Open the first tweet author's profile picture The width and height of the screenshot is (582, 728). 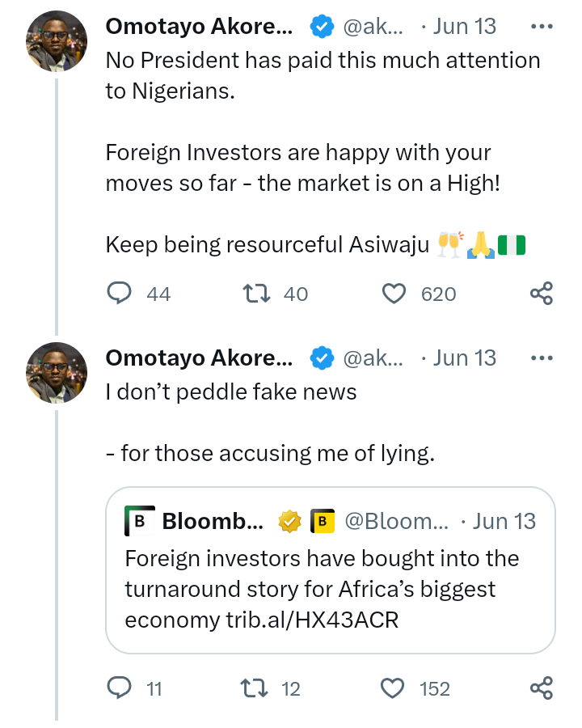(x=57, y=41)
